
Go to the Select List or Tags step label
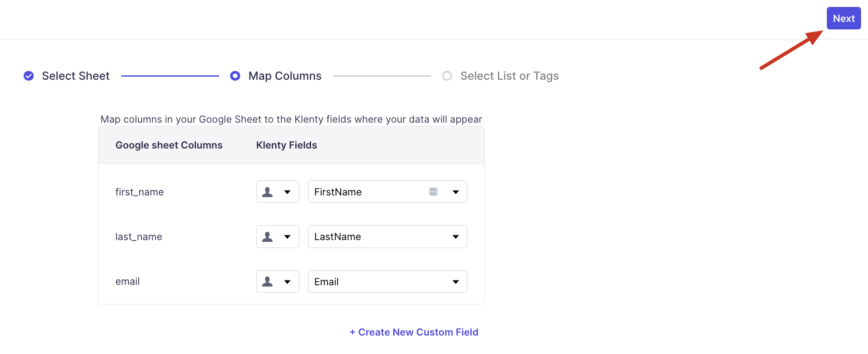[509, 76]
